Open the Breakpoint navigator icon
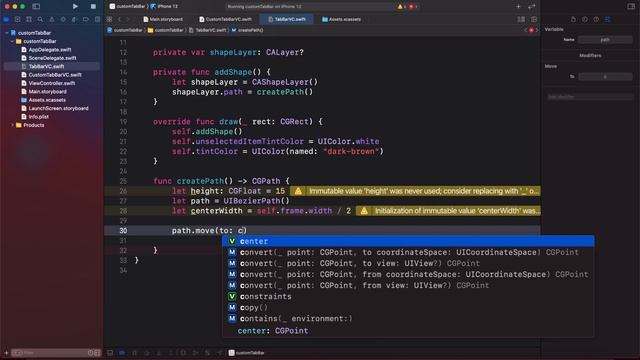This screenshot has height=360, width=640. 86,19
